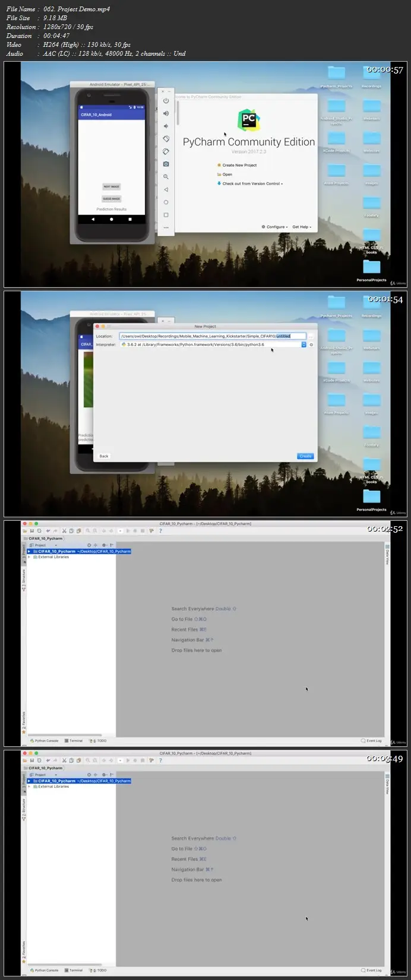Take emulator screenshot via camera icon, 00:00:57 frame

pos(166,164)
